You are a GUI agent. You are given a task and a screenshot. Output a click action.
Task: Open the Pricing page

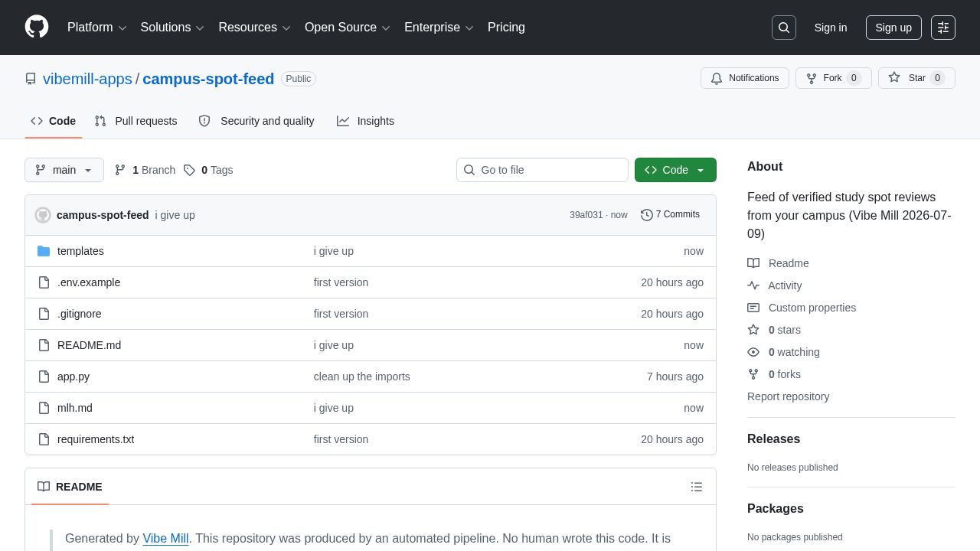tap(506, 28)
